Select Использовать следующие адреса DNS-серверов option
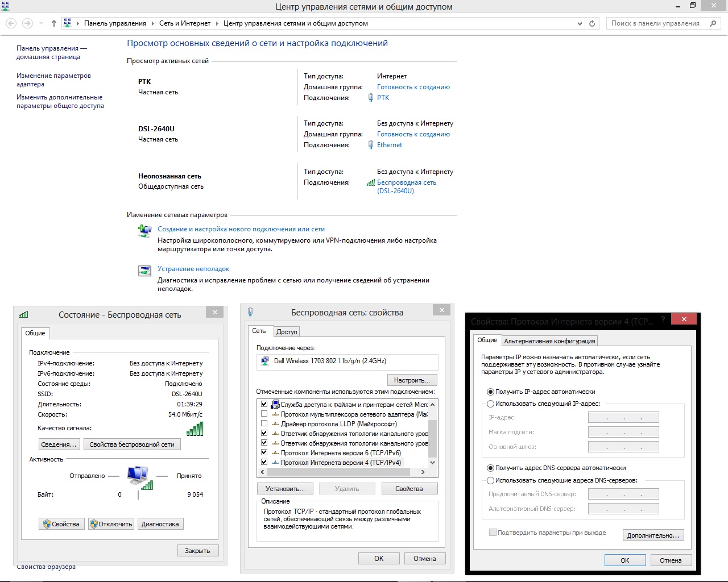The image size is (728, 582). click(x=490, y=480)
